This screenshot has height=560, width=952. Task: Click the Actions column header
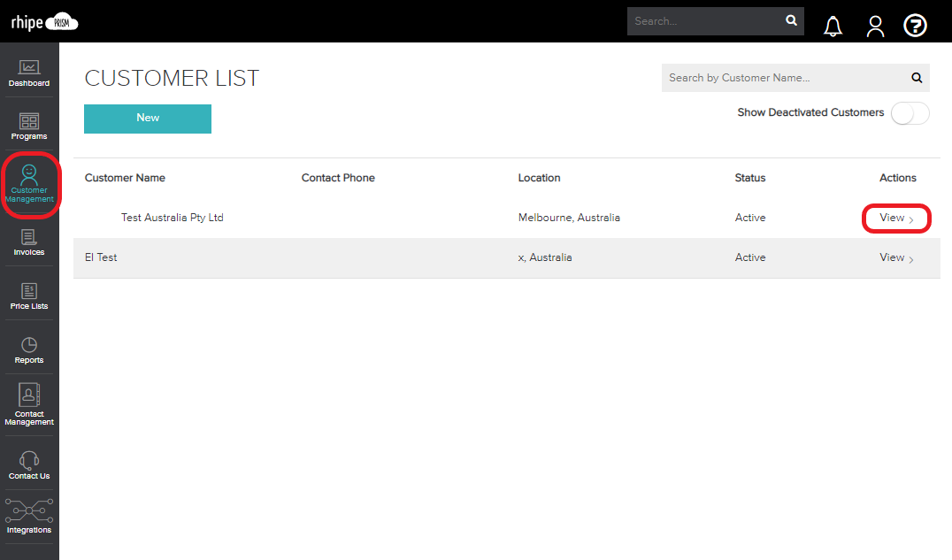pyautogui.click(x=897, y=178)
